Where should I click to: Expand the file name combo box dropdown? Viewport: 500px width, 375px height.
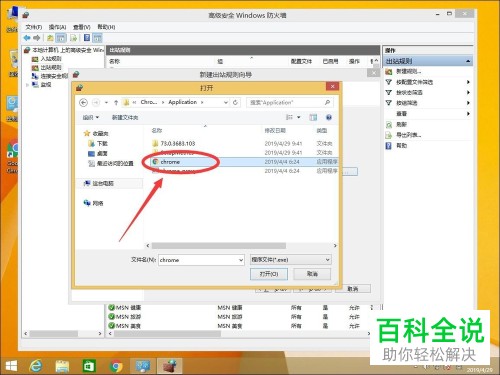[x=241, y=260]
